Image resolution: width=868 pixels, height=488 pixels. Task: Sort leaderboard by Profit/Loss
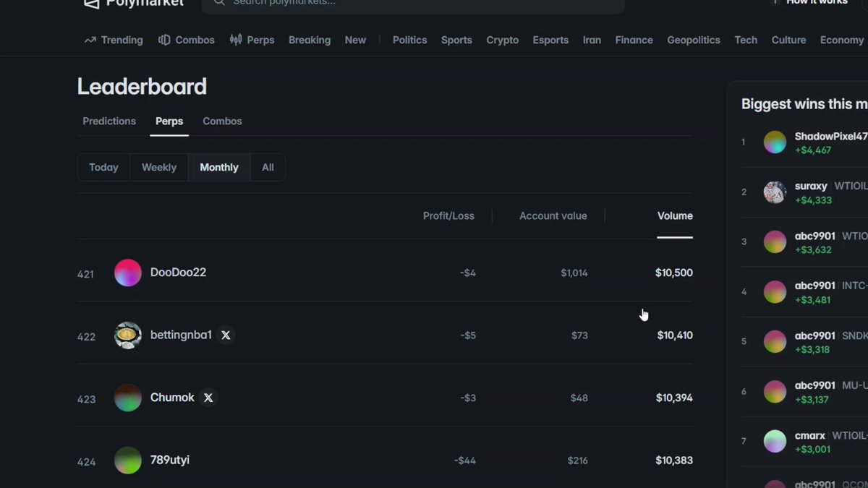point(448,215)
